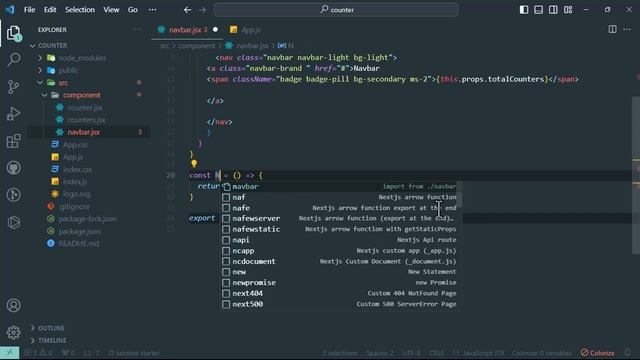Select the nafe snippet suggestion
The image size is (640, 360).
point(339,208)
